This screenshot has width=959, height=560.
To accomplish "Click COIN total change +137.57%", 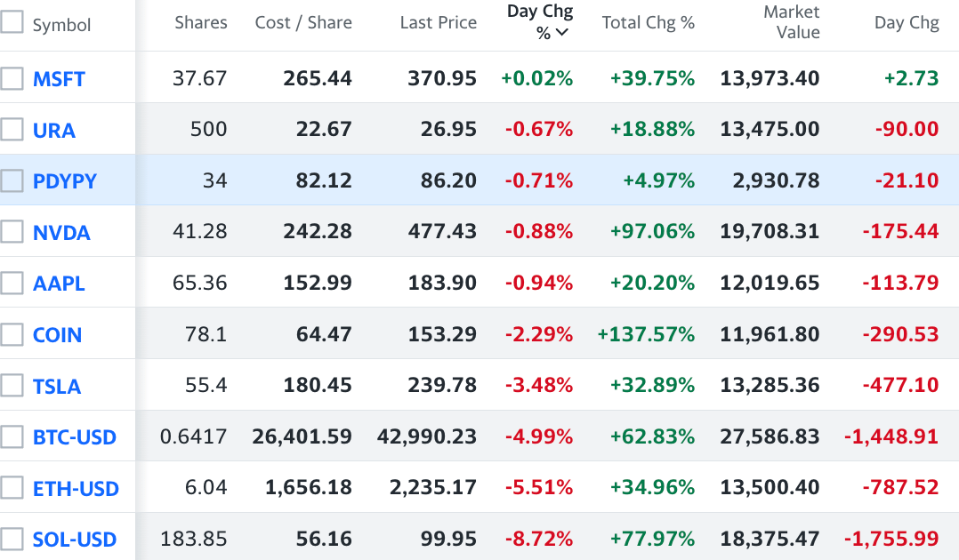I will tap(646, 334).
